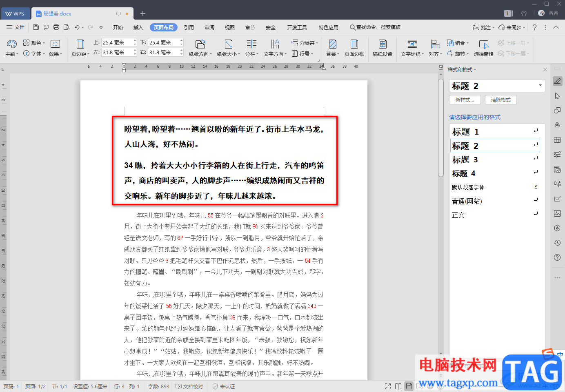Click the 分栏 (Columns) icon

click(x=251, y=44)
